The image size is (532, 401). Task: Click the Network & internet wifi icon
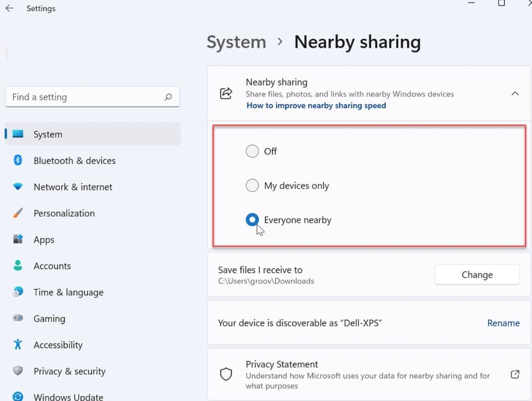pos(18,187)
